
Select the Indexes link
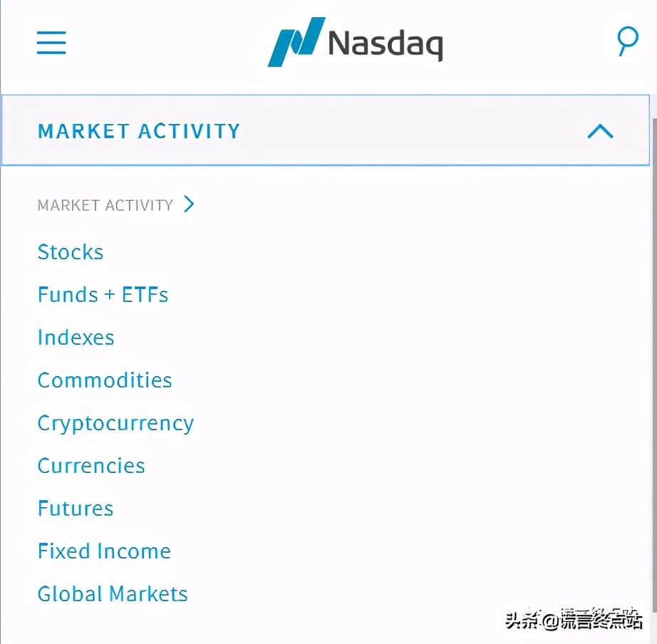click(x=76, y=338)
